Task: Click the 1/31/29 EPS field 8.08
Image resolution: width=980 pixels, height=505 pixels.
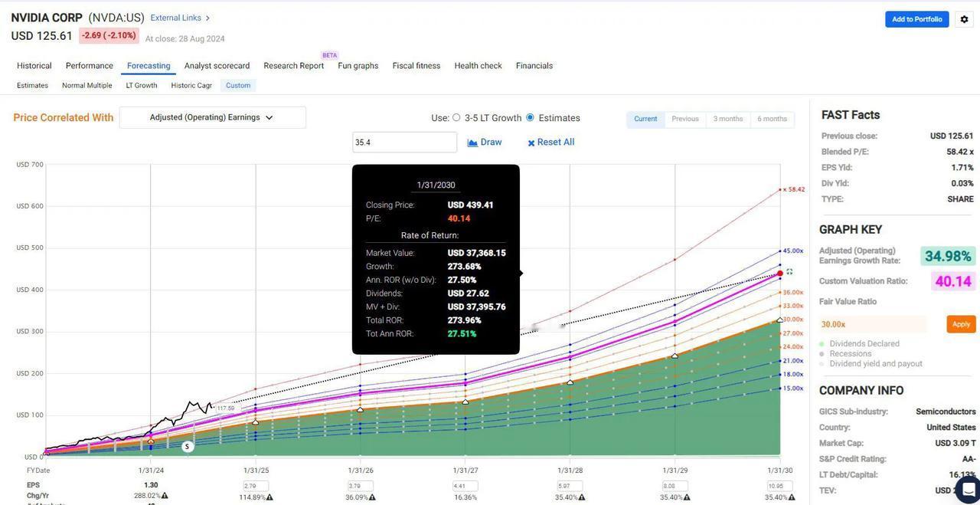Action: point(675,486)
